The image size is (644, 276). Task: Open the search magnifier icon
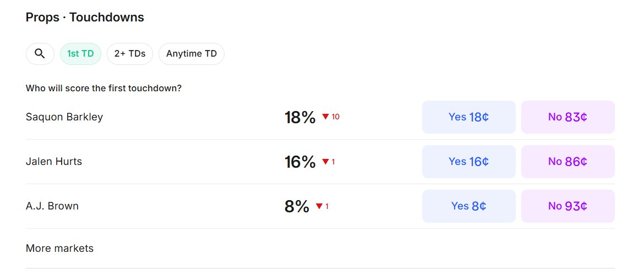pos(40,54)
